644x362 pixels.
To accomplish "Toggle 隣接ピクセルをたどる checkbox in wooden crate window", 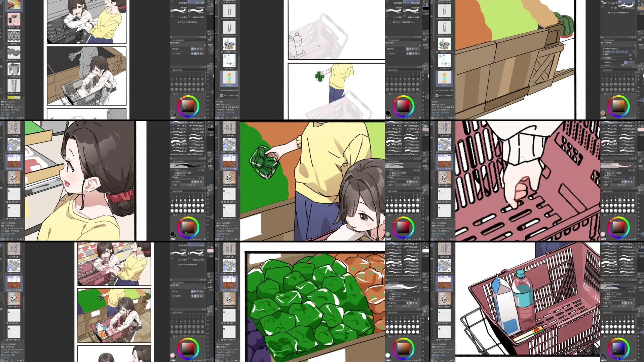I will coord(604,48).
